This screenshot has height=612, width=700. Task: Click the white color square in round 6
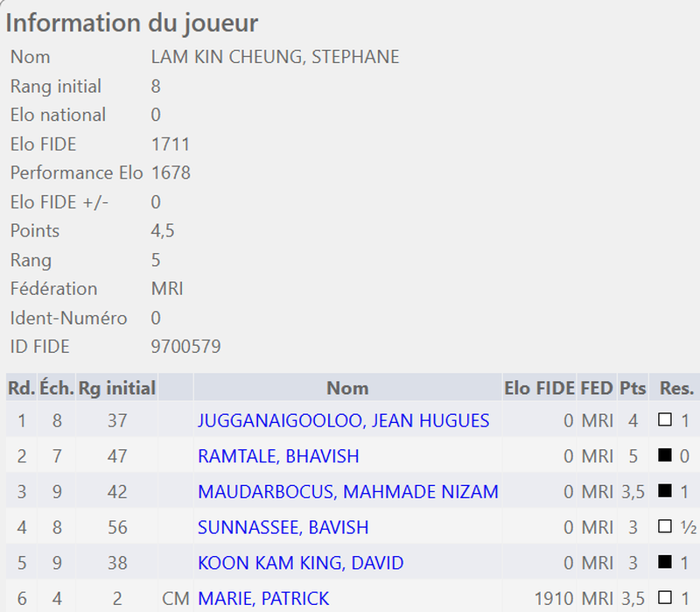coord(665,599)
